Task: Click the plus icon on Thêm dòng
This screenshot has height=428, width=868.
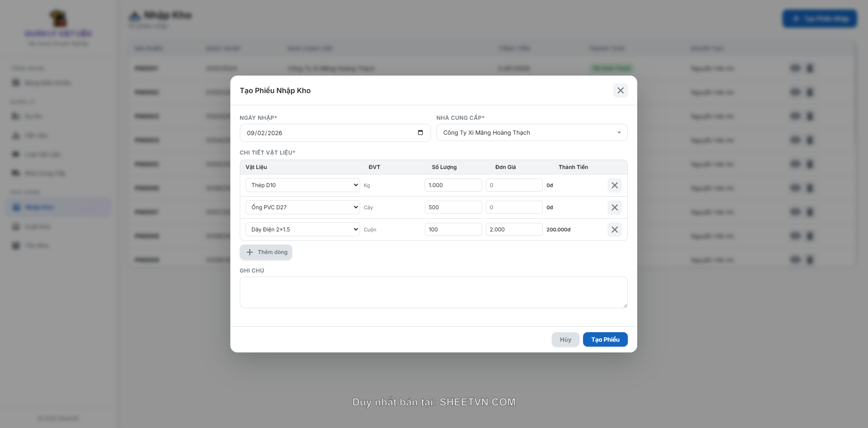Action: [x=250, y=252]
